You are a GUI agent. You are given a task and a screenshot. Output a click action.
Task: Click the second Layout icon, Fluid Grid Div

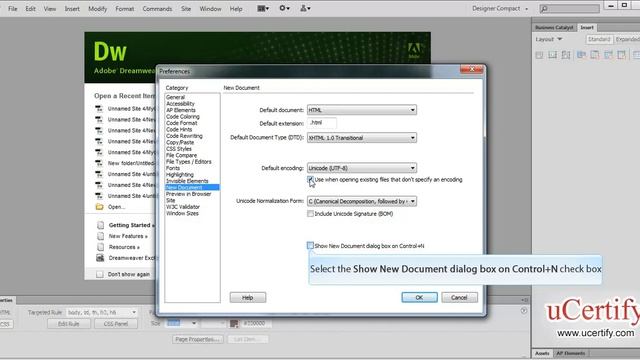553,55
